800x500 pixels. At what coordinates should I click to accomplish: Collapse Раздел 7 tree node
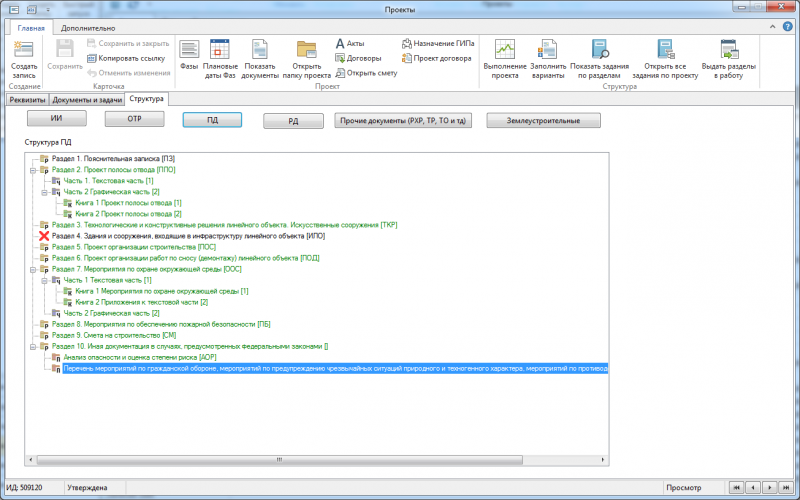point(33,269)
